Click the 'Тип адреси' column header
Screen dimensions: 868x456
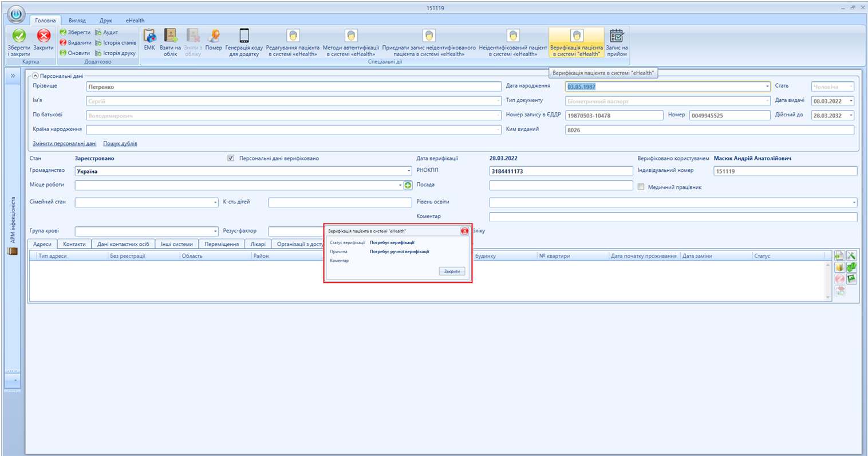click(72, 256)
